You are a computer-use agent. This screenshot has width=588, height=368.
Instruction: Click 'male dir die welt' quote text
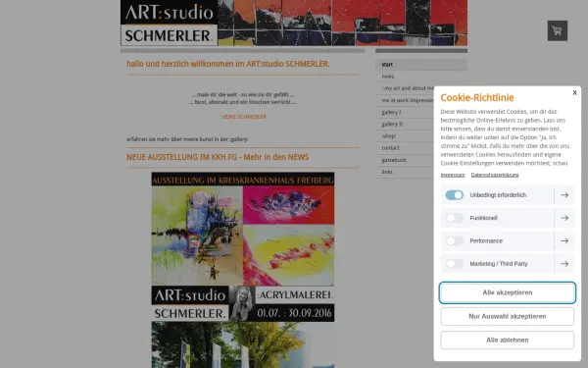coord(243,94)
